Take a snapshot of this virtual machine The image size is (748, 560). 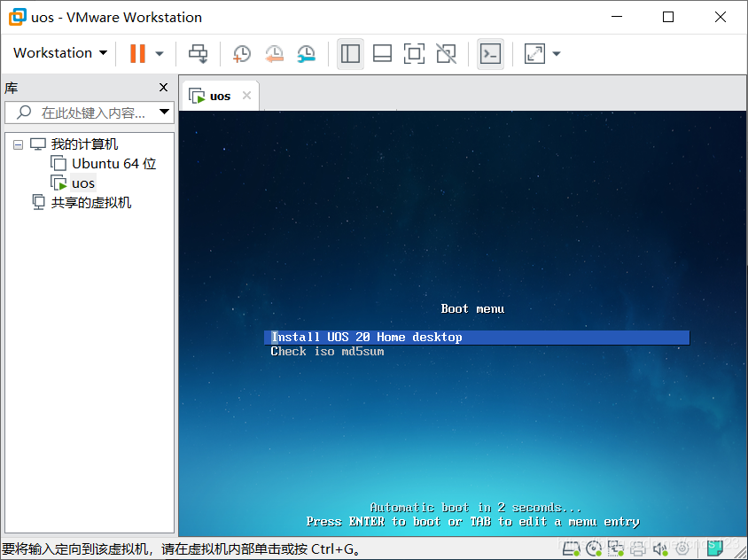pos(242,53)
